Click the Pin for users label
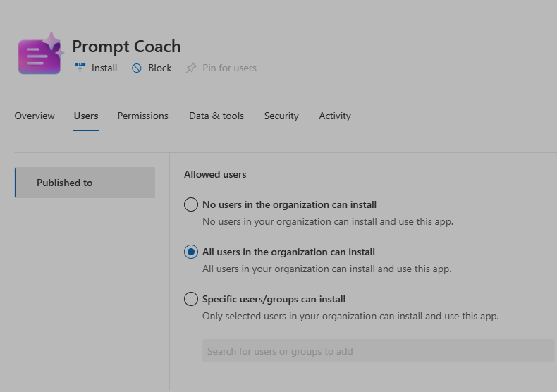Screen dimensions: 557x392 [229, 68]
